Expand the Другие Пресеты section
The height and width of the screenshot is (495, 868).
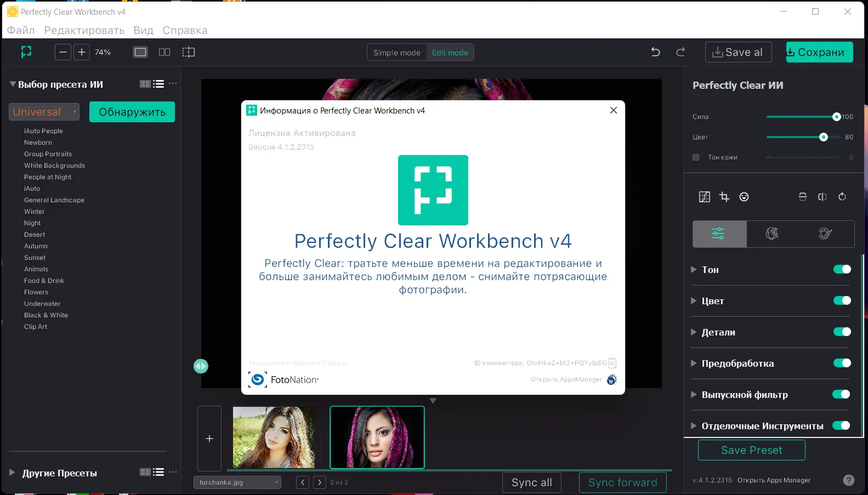point(12,472)
